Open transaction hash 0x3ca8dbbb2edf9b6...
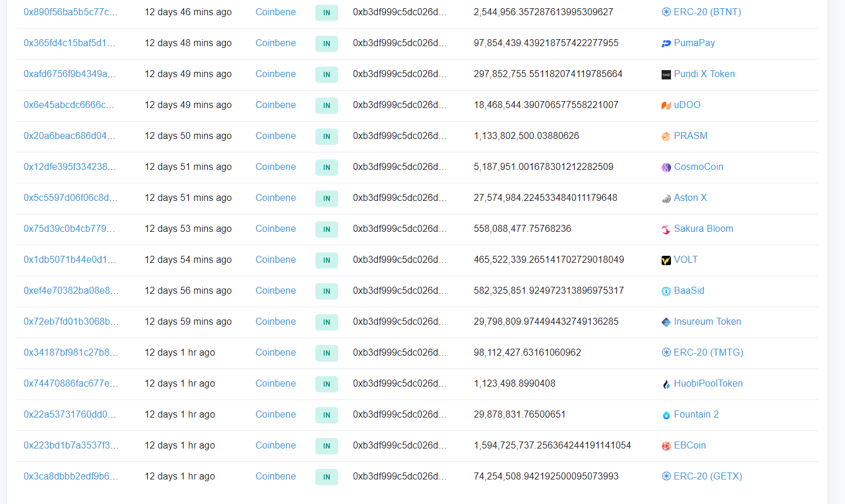Viewport: 845px width, 504px height. (x=71, y=476)
